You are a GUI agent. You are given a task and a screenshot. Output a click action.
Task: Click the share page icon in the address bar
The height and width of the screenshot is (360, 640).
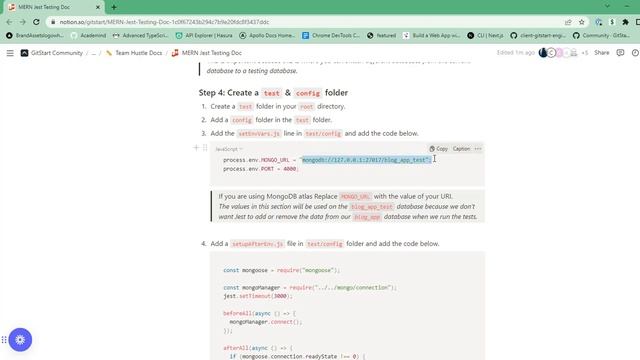click(x=568, y=22)
